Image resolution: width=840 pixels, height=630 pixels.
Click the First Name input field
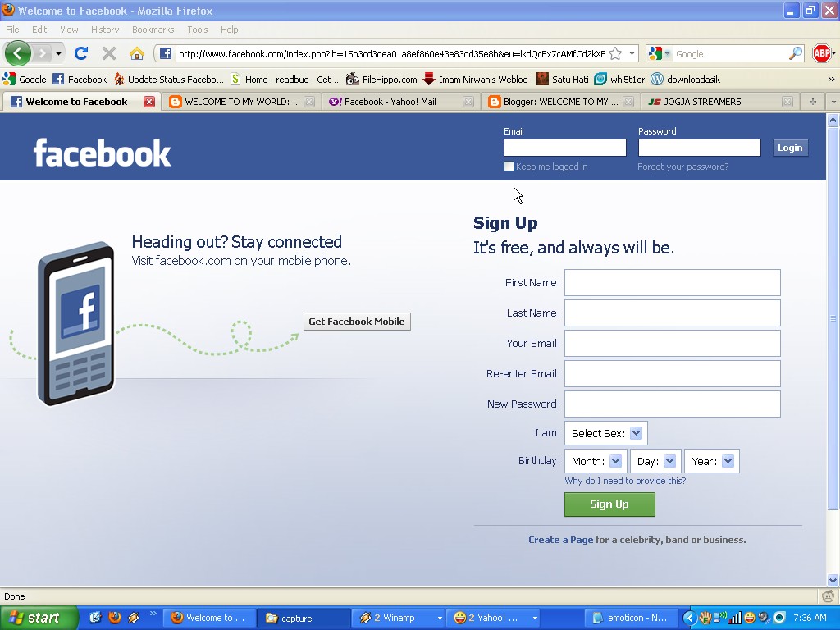[673, 282]
